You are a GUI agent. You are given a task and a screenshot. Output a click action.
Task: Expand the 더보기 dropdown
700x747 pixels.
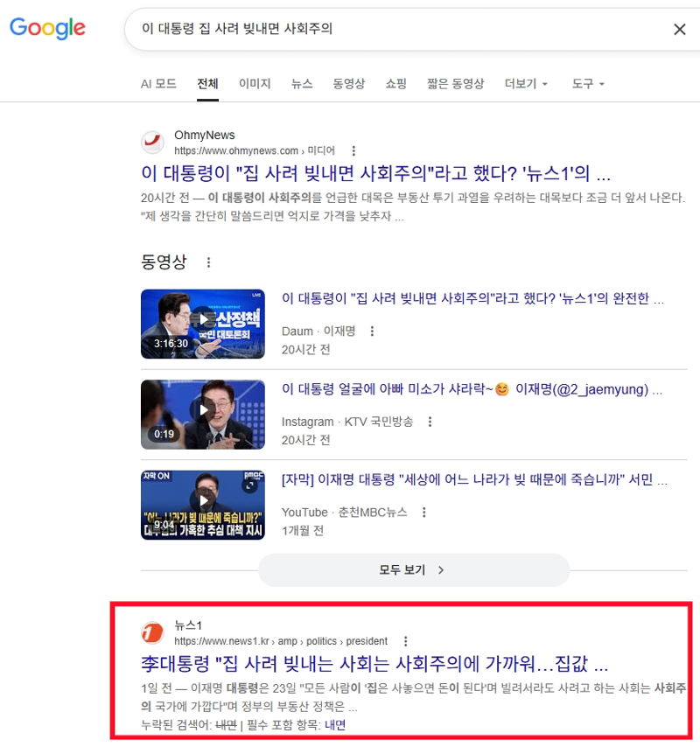pos(526,84)
